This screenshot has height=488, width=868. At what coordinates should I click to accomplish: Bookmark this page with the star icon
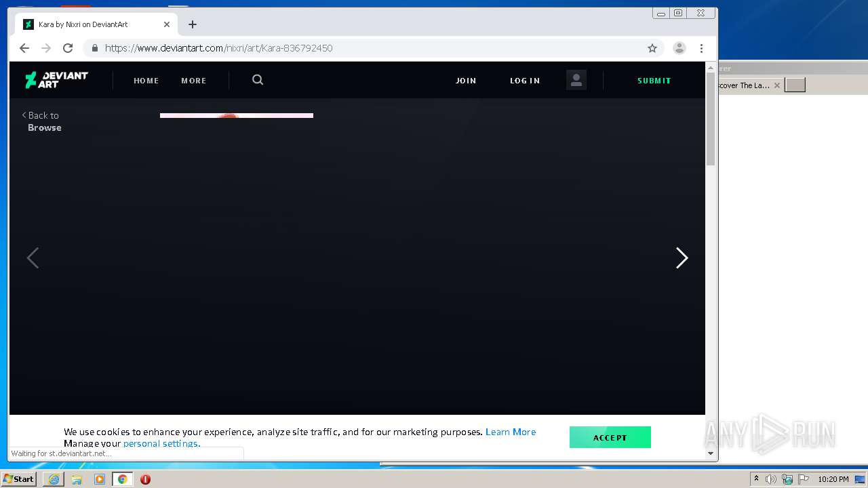tap(652, 48)
